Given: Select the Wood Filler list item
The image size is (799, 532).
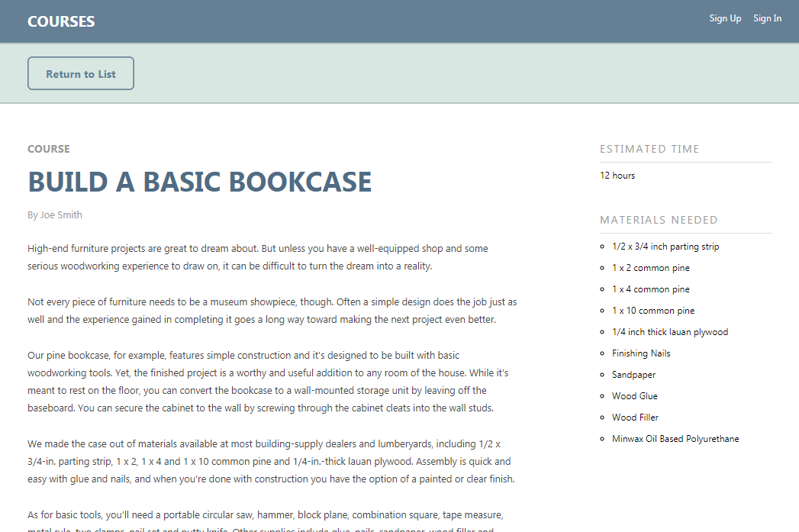Looking at the screenshot, I should [x=636, y=418].
